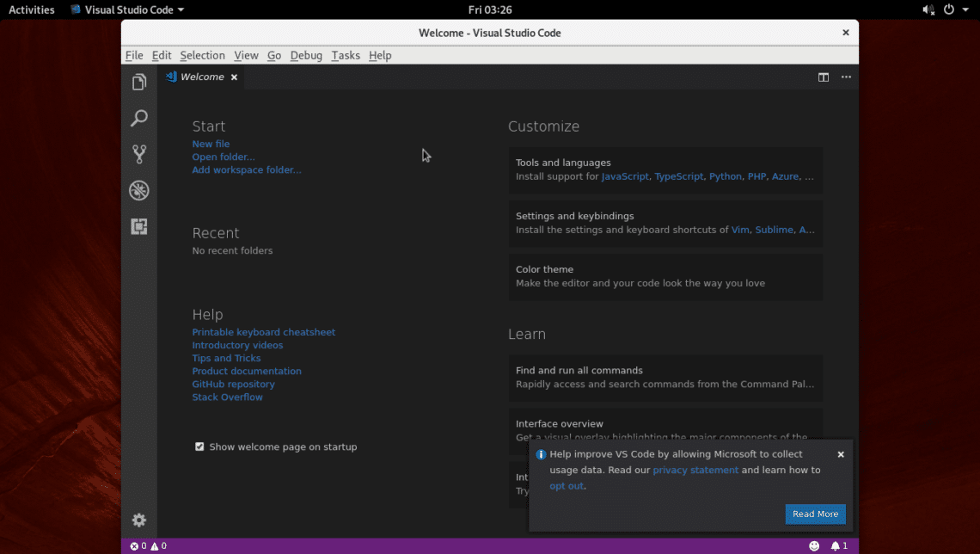The width and height of the screenshot is (980, 554).
Task: Select the Color theme customize card
Action: tap(665, 276)
